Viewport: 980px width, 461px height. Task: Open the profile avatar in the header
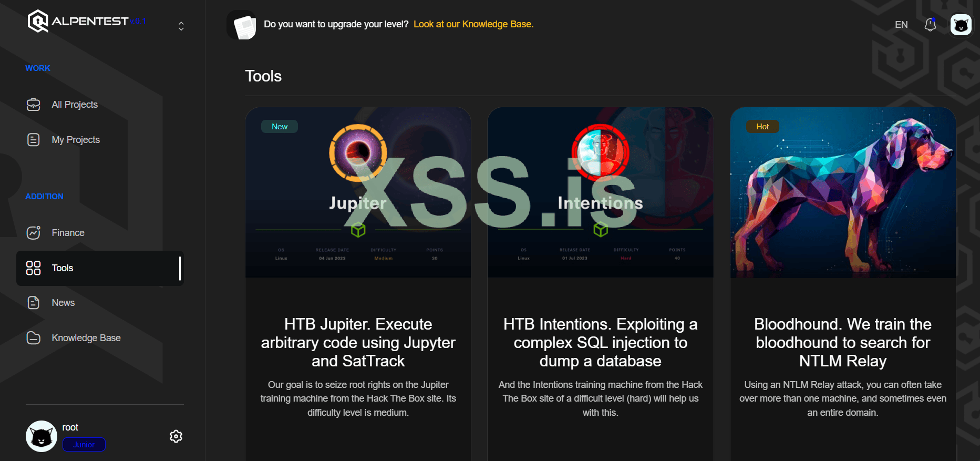[961, 25]
